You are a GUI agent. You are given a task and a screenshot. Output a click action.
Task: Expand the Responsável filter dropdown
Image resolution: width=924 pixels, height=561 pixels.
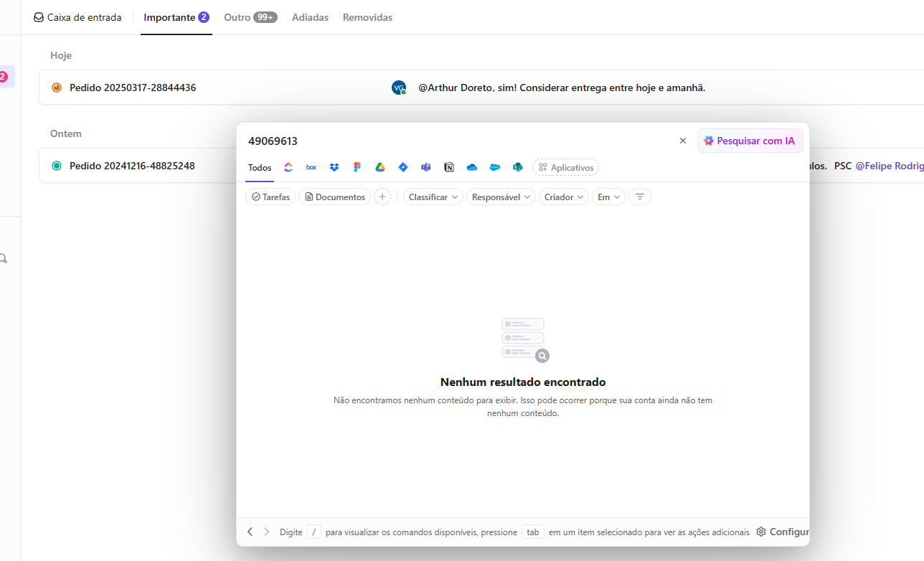coord(501,197)
